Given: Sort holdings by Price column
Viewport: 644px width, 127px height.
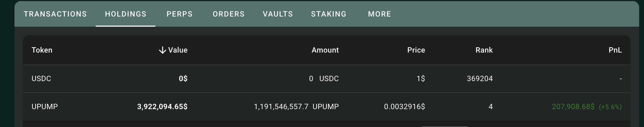Looking at the screenshot, I should pyautogui.click(x=416, y=50).
